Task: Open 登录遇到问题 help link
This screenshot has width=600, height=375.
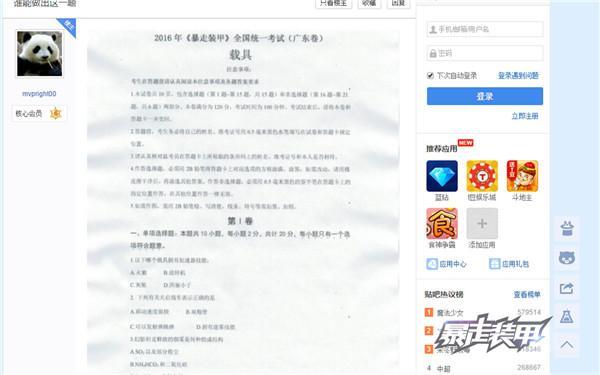Action: tap(518, 75)
